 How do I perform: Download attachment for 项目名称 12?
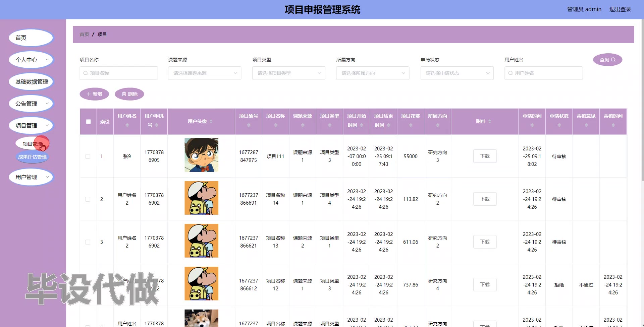(485, 285)
